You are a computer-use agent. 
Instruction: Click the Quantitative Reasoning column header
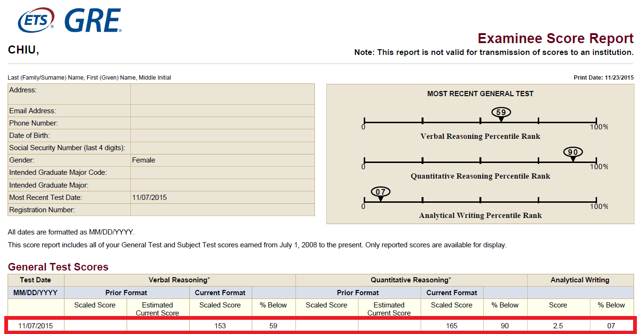(x=411, y=280)
